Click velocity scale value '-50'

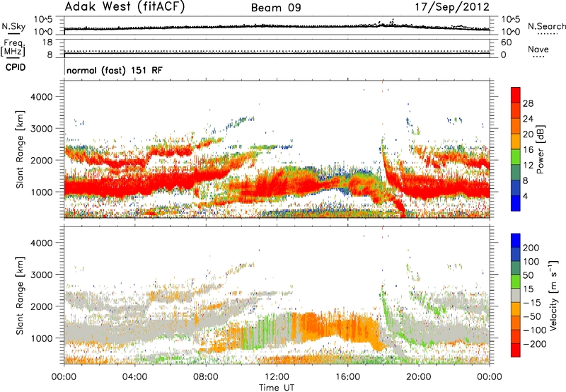[x=532, y=316]
